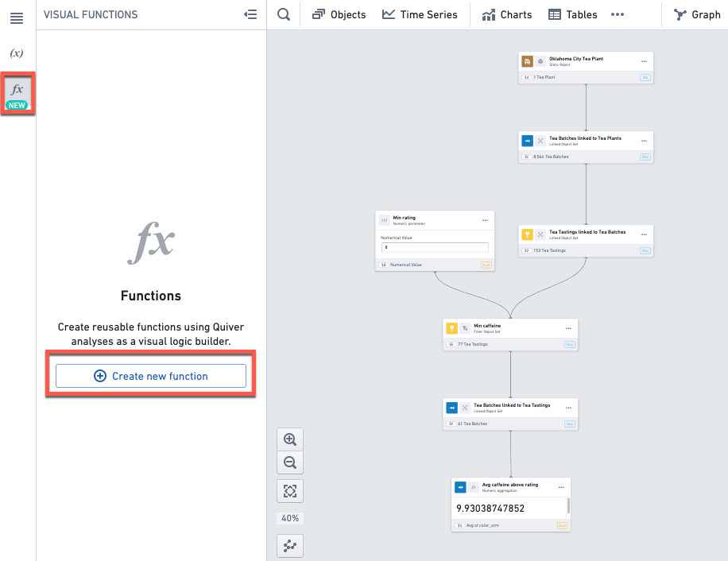728x561 pixels.
Task: Click the Avg caffeine card scrollbar
Action: coord(568,506)
